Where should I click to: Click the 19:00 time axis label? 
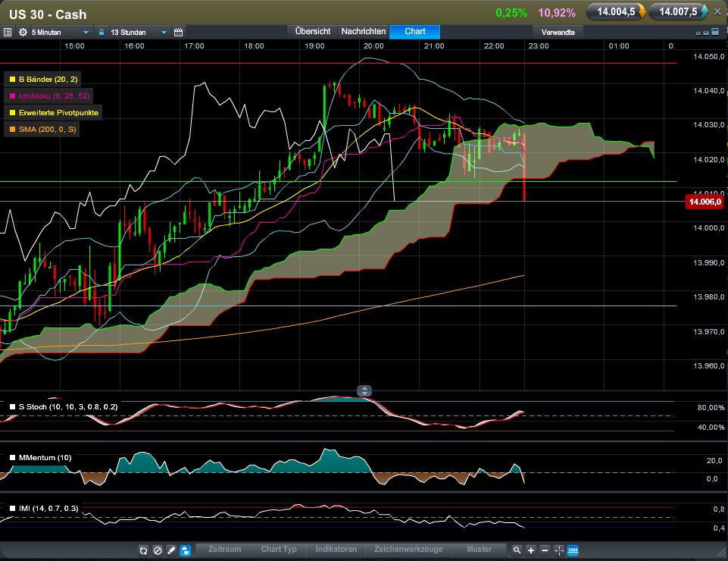pos(314,46)
